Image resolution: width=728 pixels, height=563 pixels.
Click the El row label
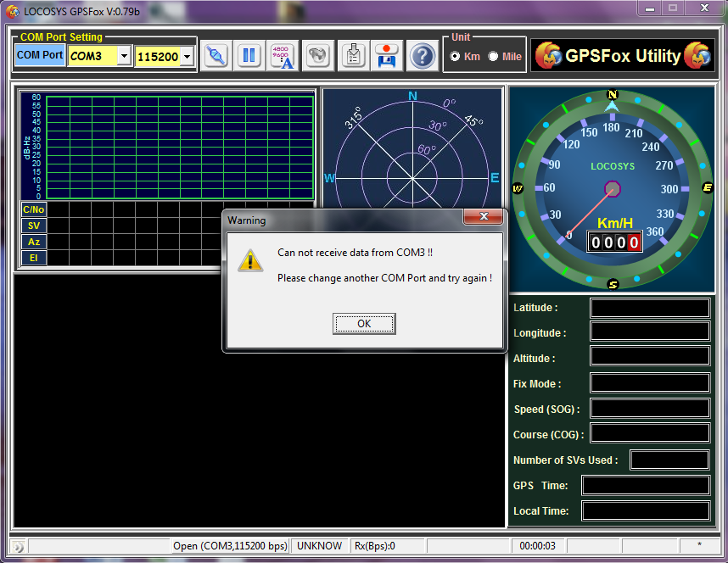tap(33, 258)
